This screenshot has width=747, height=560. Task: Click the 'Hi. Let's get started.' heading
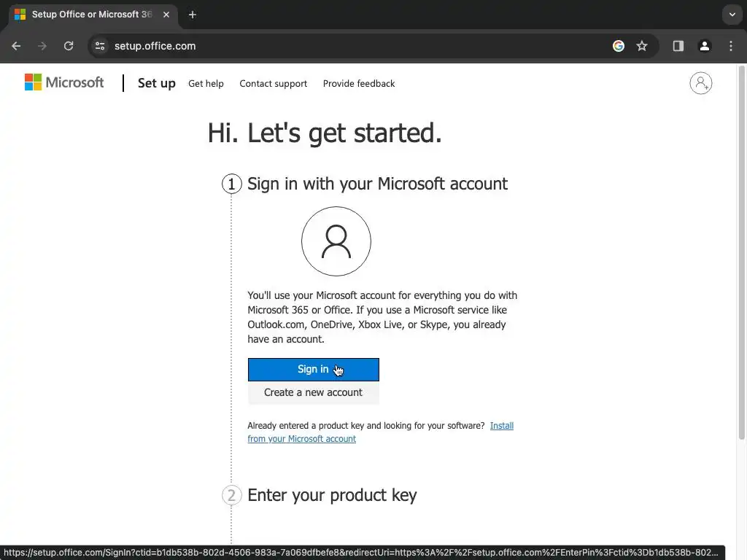tap(325, 133)
